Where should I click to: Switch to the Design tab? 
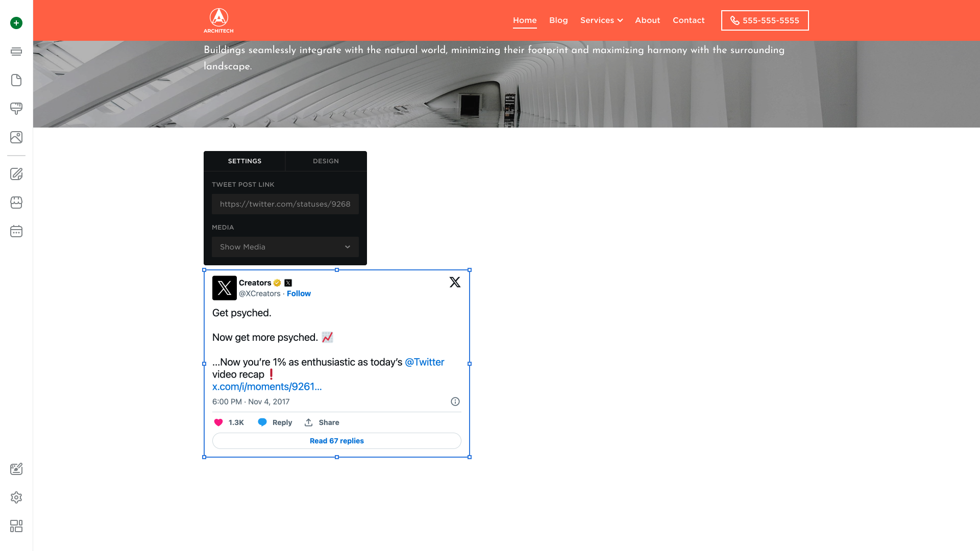tap(326, 161)
